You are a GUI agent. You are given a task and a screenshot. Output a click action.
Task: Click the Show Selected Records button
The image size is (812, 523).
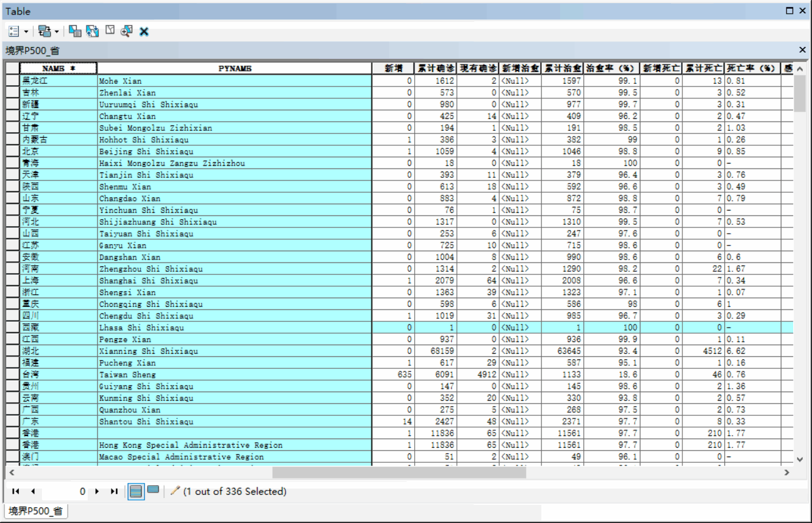pos(153,490)
